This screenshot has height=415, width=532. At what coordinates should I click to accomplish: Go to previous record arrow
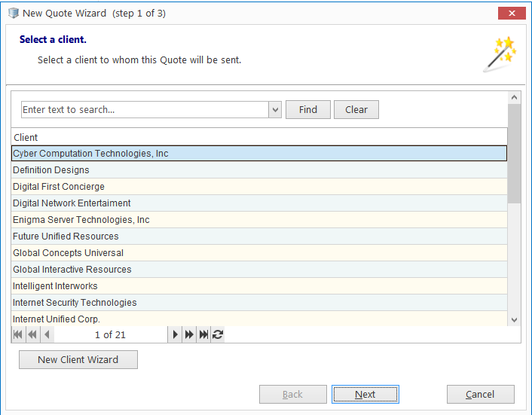[47, 334]
